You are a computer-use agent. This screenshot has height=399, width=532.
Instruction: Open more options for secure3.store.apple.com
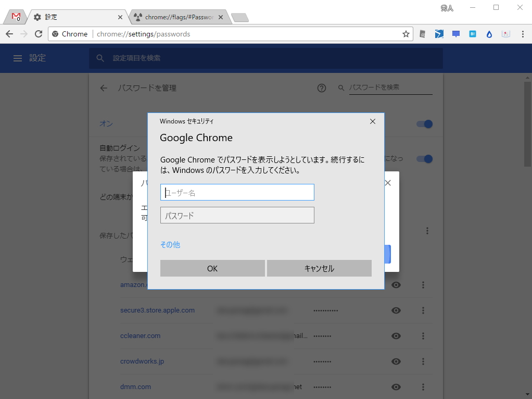click(423, 310)
